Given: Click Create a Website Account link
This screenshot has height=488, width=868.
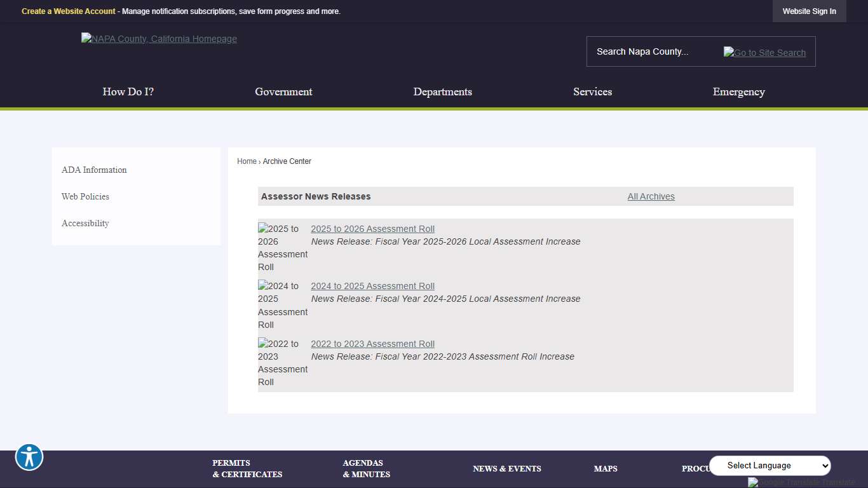Looking at the screenshot, I should click(69, 11).
